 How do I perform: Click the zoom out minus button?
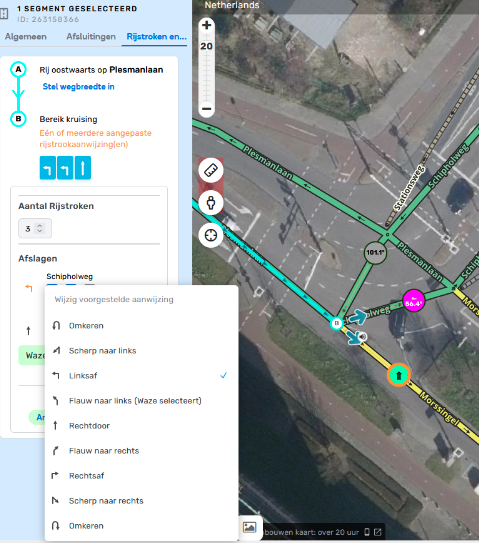(206, 109)
